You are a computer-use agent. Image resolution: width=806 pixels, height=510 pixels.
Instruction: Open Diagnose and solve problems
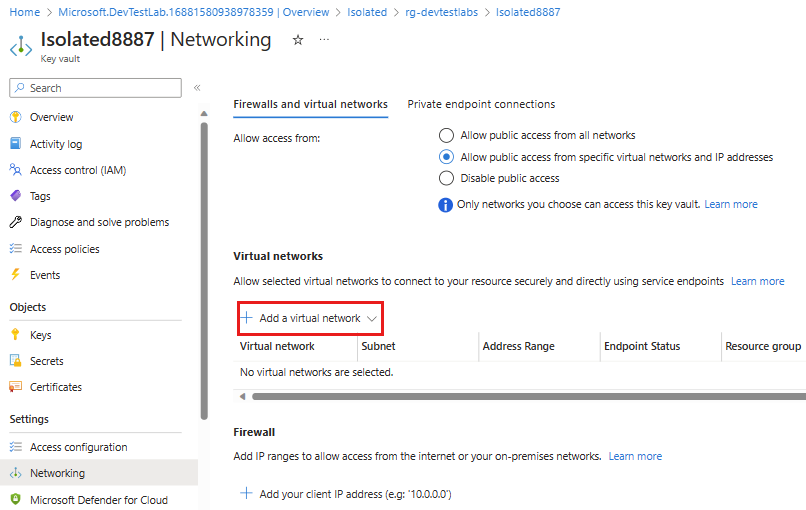pyautogui.click(x=99, y=222)
